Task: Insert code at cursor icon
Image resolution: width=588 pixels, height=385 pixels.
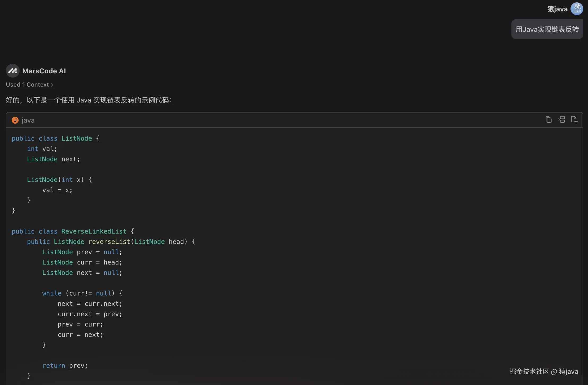Action: coord(561,120)
